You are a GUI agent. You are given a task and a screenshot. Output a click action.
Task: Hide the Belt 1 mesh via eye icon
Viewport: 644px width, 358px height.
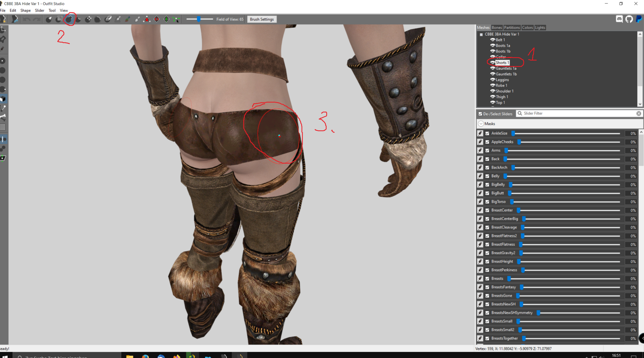tap(493, 40)
